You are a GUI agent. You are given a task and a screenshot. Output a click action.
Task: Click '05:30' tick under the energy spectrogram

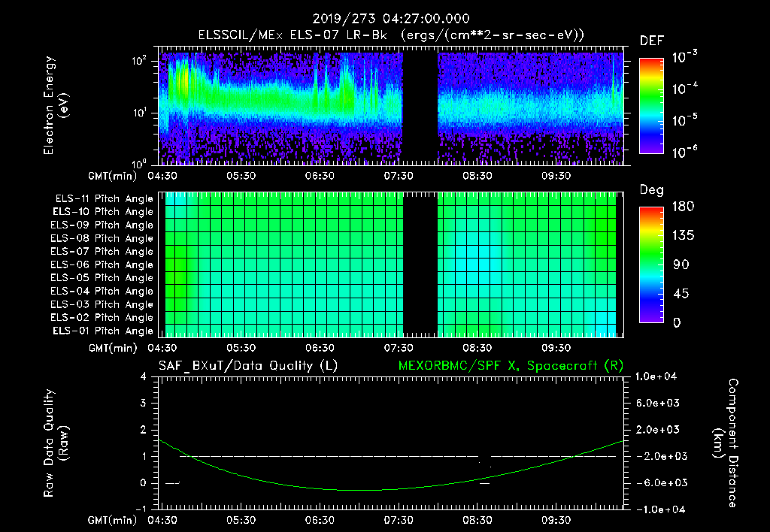(241, 176)
